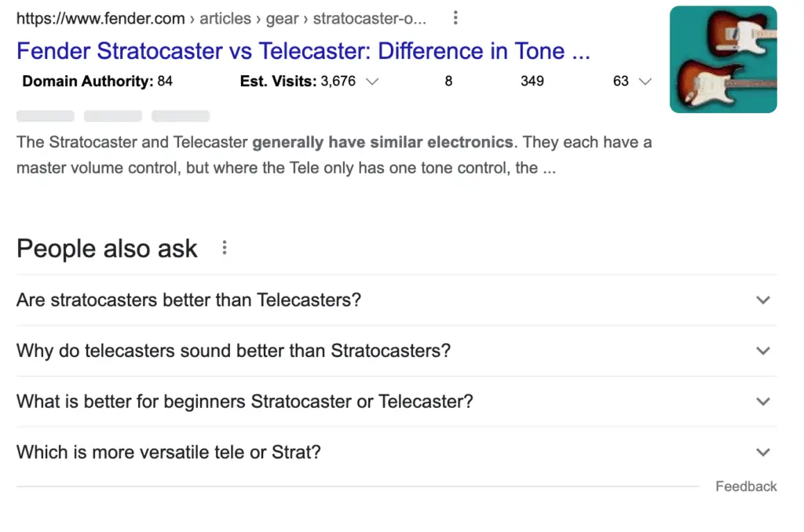This screenshot has width=804, height=532.
Task: Select the question Are stratocasters better than Telecasters?
Action: point(188,300)
